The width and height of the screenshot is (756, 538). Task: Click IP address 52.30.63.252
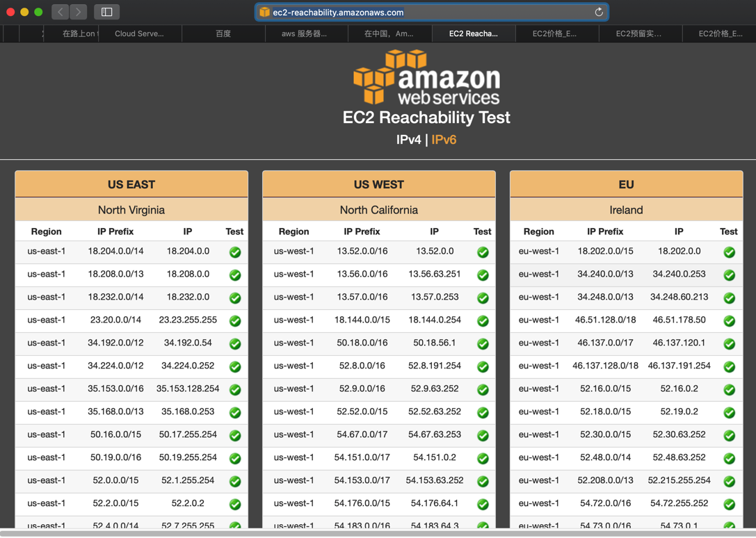point(679,434)
